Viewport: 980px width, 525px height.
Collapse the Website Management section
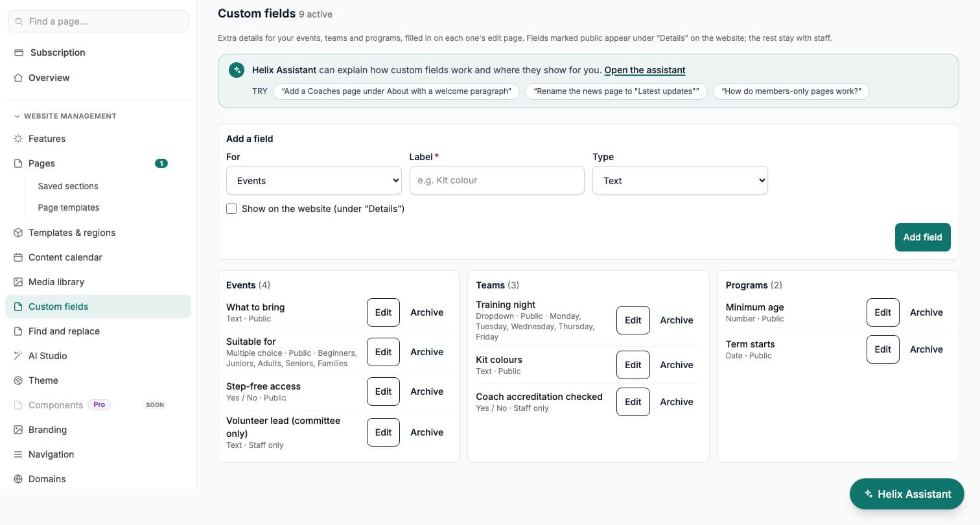point(65,116)
